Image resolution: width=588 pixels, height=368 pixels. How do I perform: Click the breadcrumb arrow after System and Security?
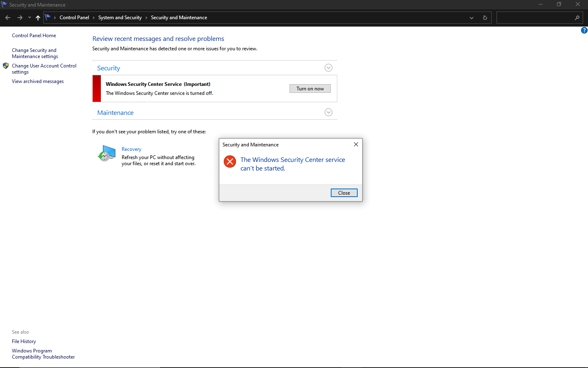pyautogui.click(x=146, y=18)
